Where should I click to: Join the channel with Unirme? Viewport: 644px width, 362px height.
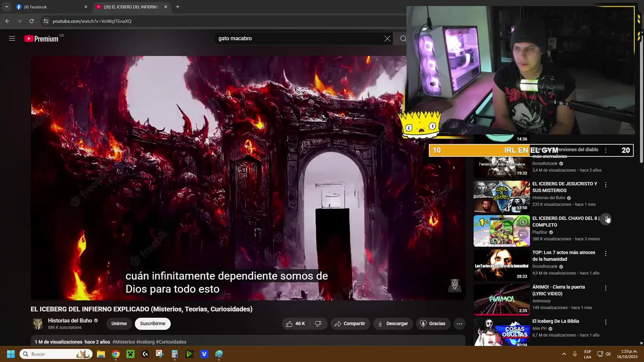click(x=119, y=324)
